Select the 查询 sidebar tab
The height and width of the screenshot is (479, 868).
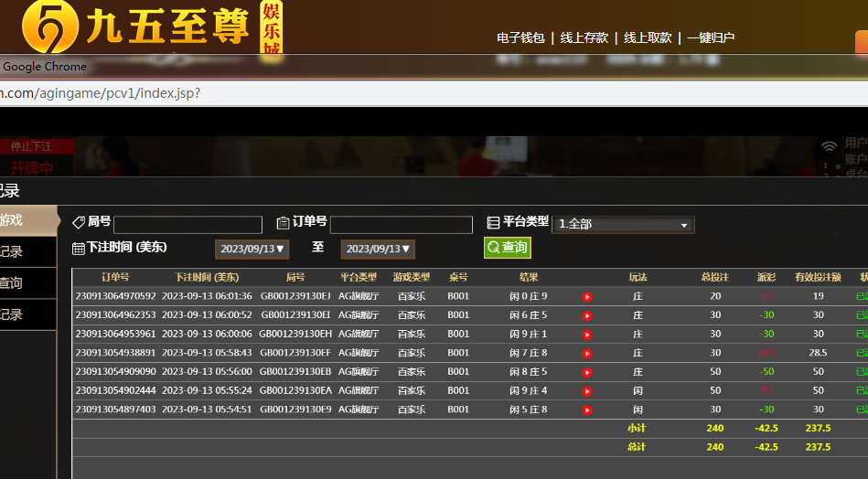point(27,283)
